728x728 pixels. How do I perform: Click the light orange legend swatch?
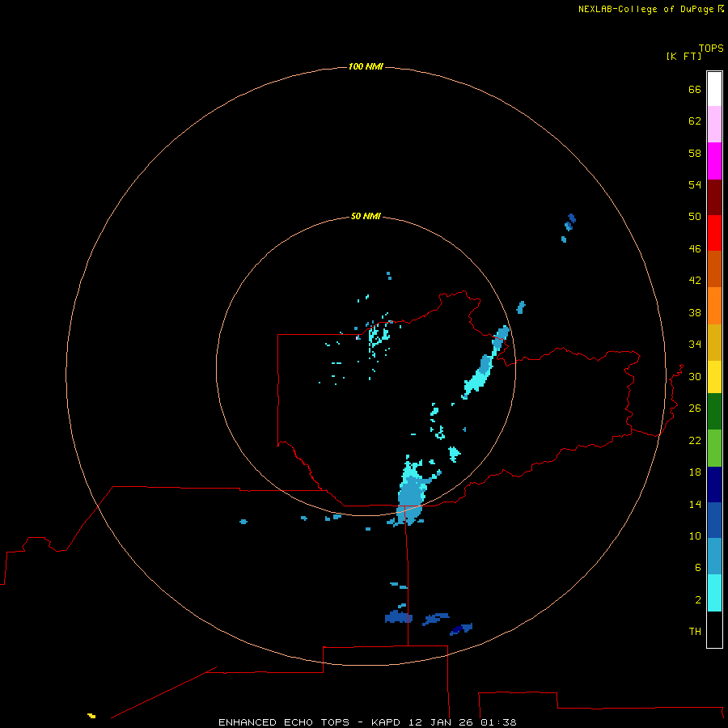tap(714, 306)
